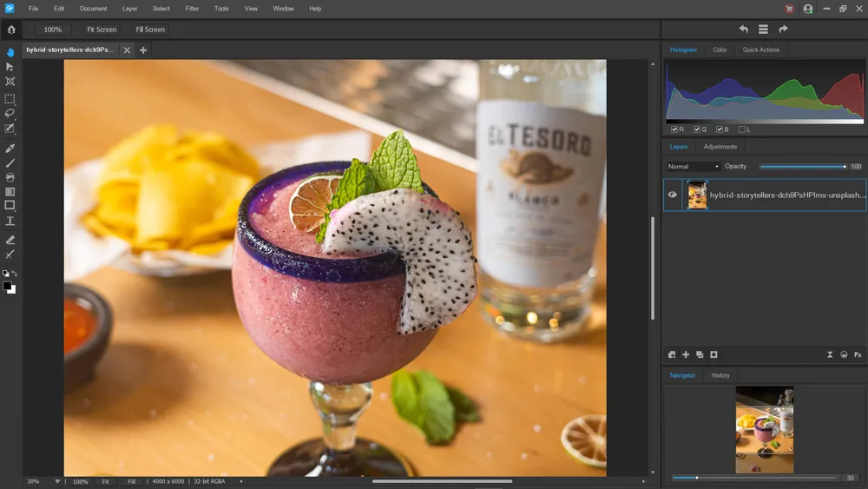Switch to the History tab
The height and width of the screenshot is (489, 868).
pos(720,375)
